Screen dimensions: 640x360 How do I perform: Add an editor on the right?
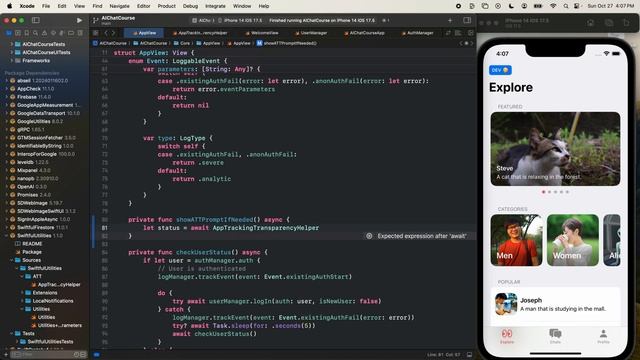coord(471,33)
